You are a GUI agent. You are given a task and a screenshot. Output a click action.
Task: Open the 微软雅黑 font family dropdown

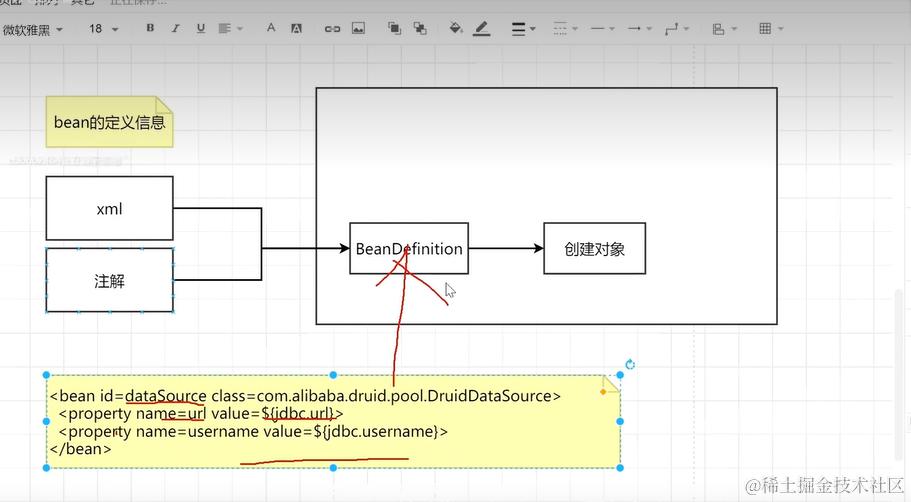point(33,29)
